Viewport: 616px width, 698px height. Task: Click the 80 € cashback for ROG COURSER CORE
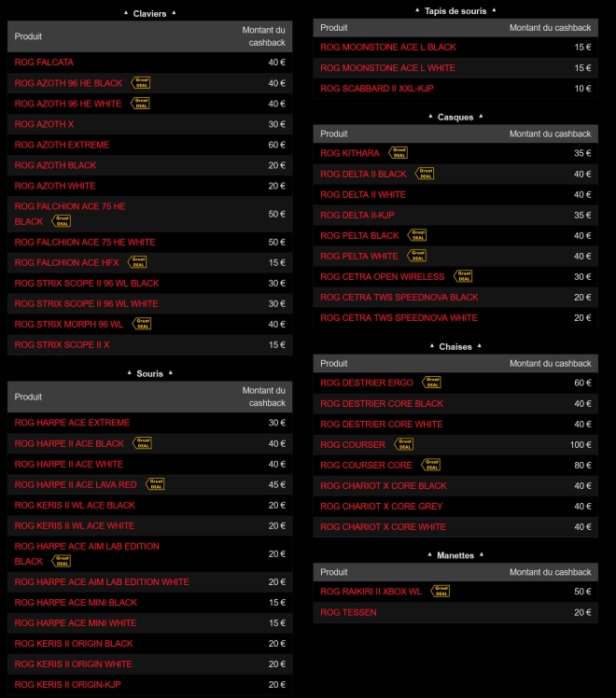click(x=582, y=466)
